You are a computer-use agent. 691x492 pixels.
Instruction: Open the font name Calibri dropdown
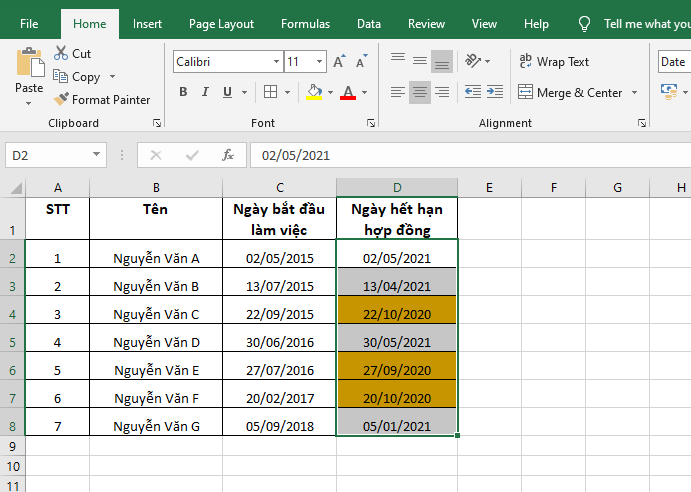[275, 62]
